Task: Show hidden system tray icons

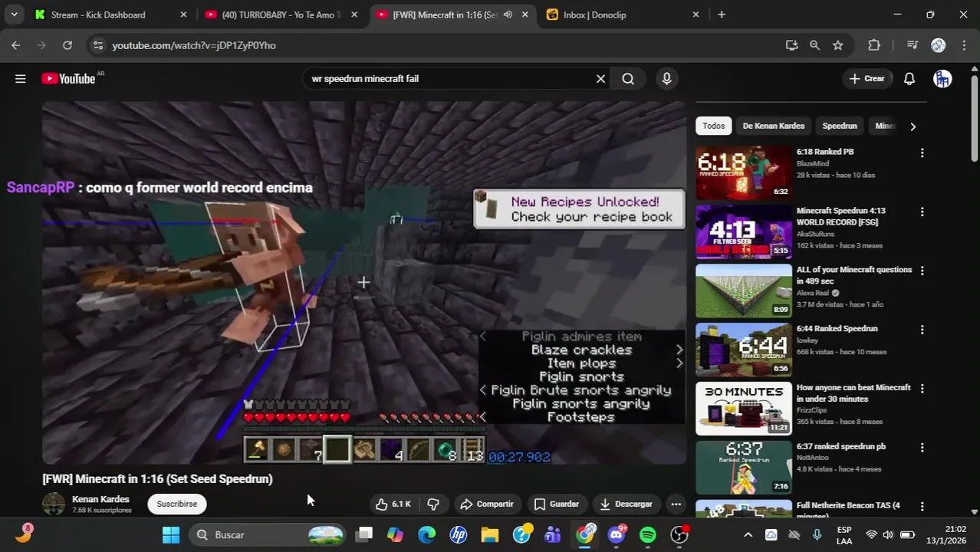Action: (748, 534)
